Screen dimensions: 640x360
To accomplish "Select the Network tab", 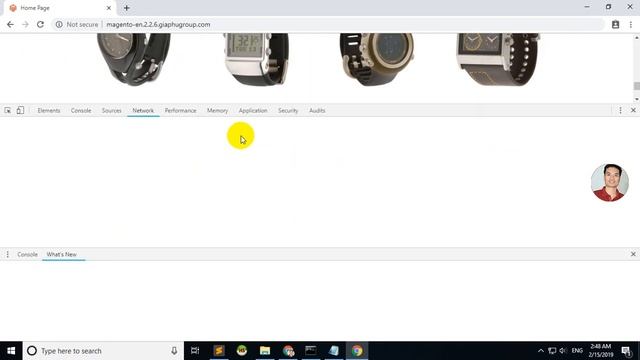I will (143, 111).
